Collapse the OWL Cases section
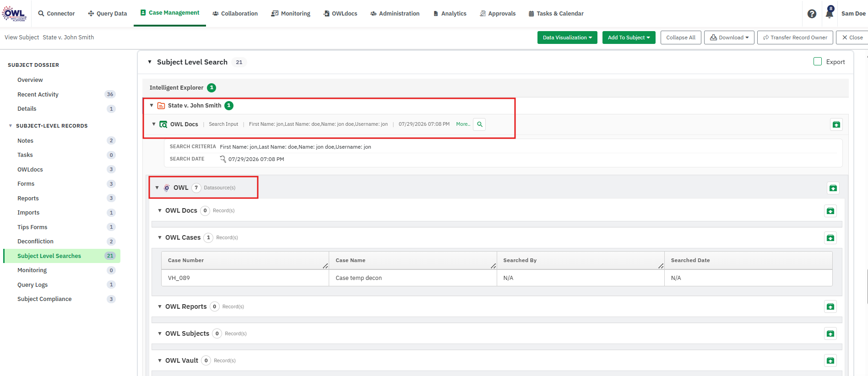 click(x=160, y=237)
